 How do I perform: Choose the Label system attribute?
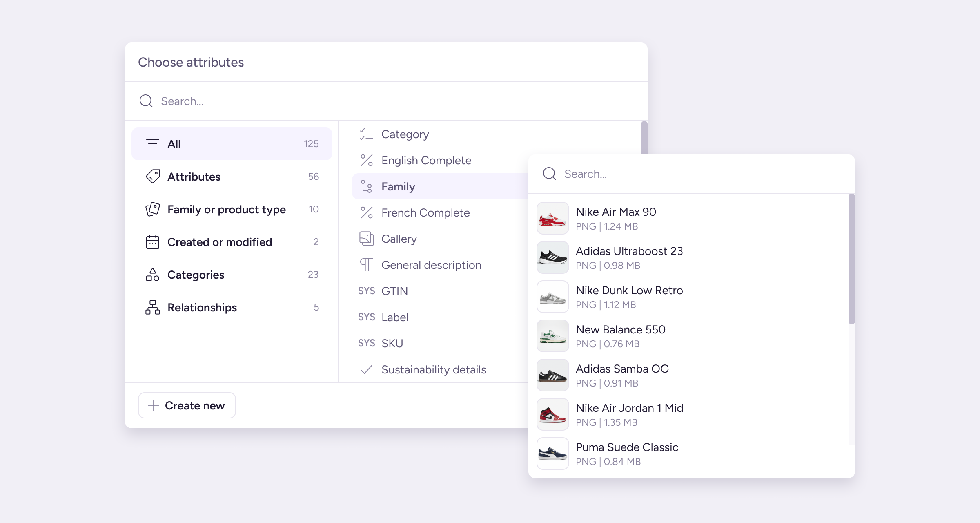440,317
